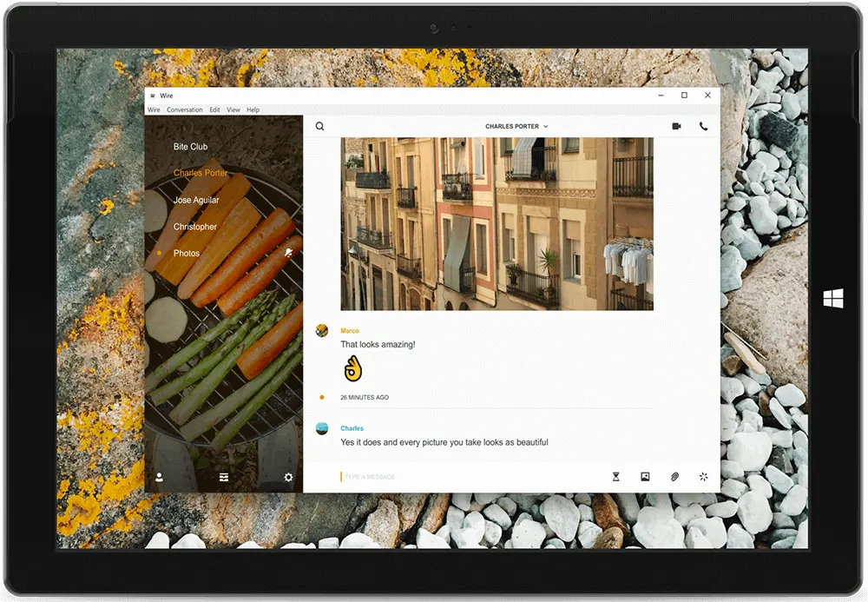Open the archive icon in sidebar footer
Viewport: 868px width, 602px height.
click(x=224, y=477)
